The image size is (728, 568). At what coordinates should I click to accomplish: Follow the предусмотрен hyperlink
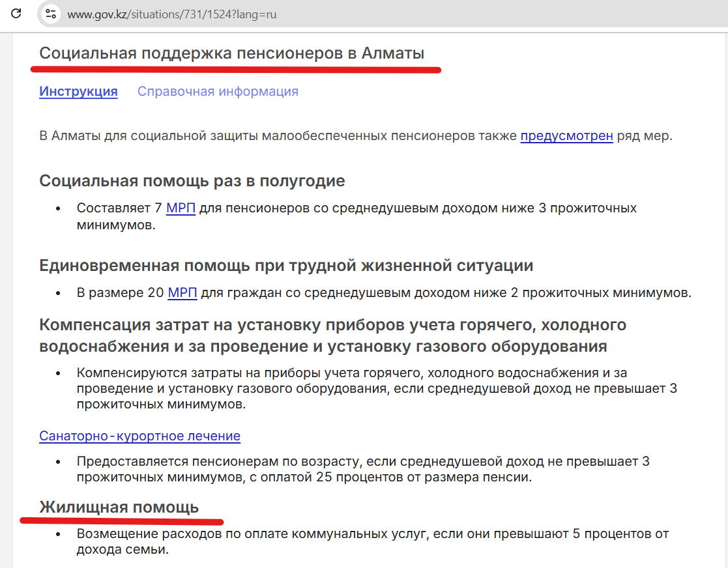pos(566,136)
